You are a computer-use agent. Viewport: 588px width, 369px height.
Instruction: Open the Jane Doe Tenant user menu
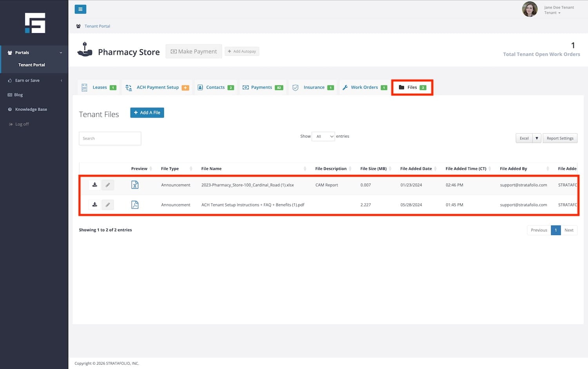pyautogui.click(x=558, y=10)
